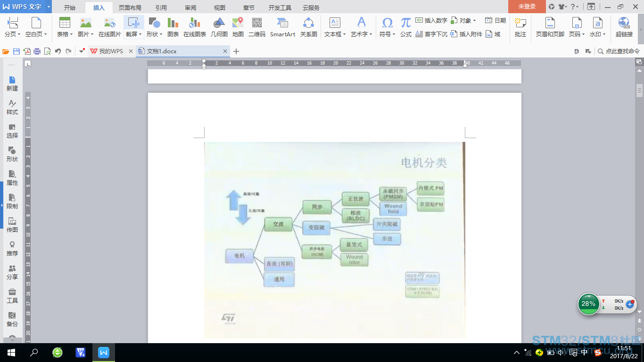Click the save icon in the quick toolbar
The height and width of the screenshot is (362, 644).
point(17,51)
